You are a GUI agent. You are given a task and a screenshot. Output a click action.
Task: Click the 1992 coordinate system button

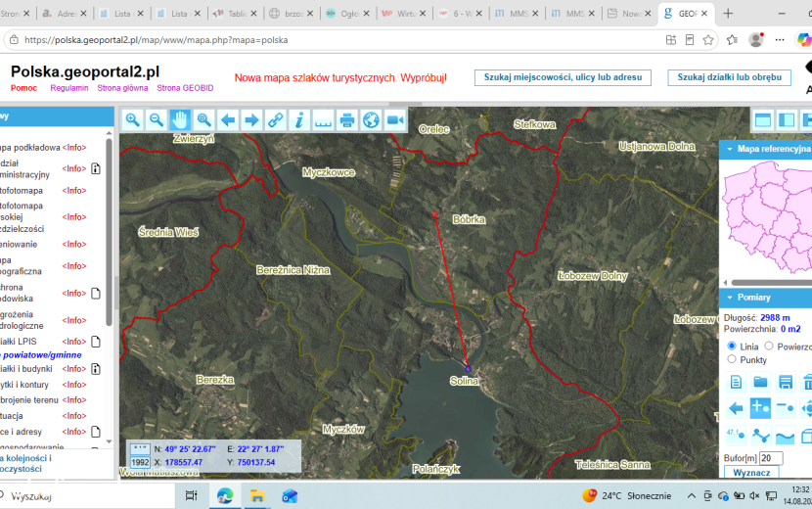click(x=140, y=462)
